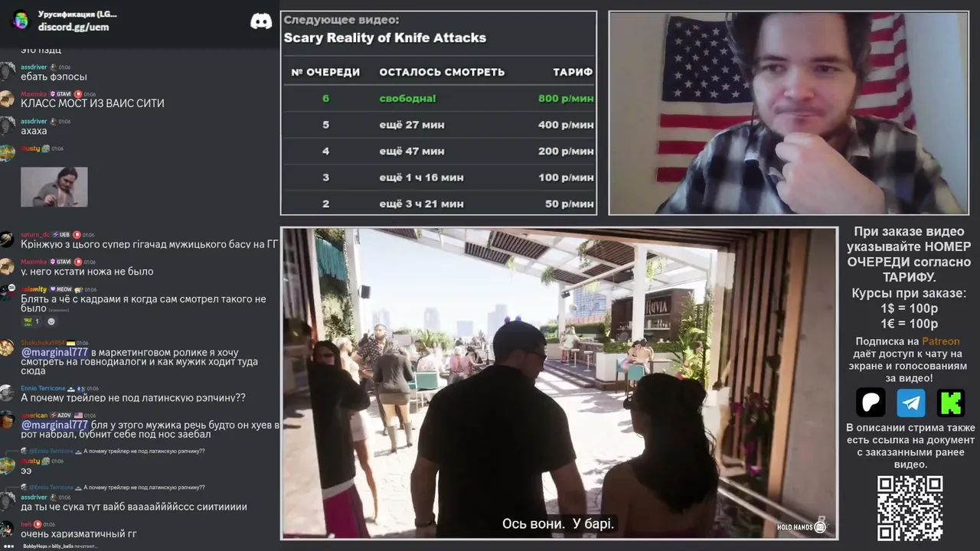Click the message 'у. него кстати ножа не было'
The width and height of the screenshot is (980, 551).
coord(87,272)
